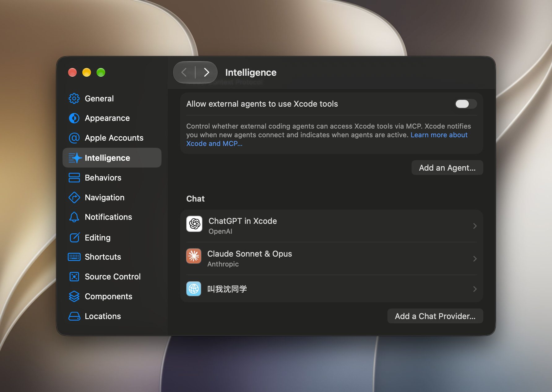
Task: Open the 叫我沈同学 chat provider row
Action: pyautogui.click(x=332, y=289)
